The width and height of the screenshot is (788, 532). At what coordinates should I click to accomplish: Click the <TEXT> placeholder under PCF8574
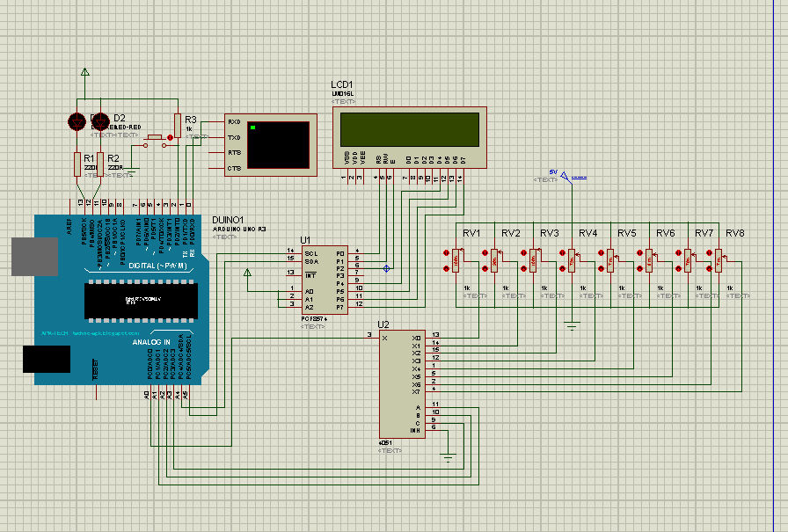point(312,325)
